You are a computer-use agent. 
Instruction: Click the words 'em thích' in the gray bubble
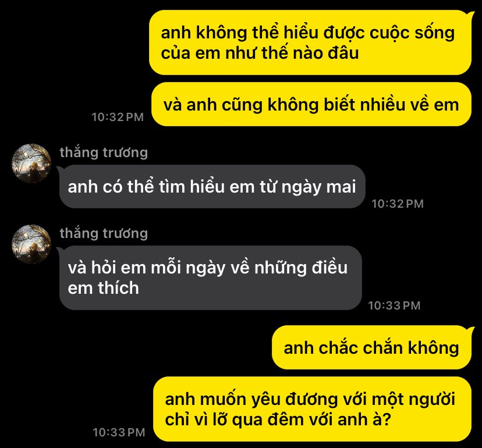[x=103, y=288]
